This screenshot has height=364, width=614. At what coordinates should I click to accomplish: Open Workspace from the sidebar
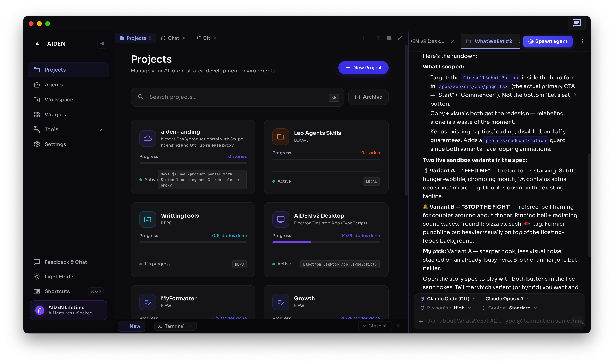click(x=68, y=100)
